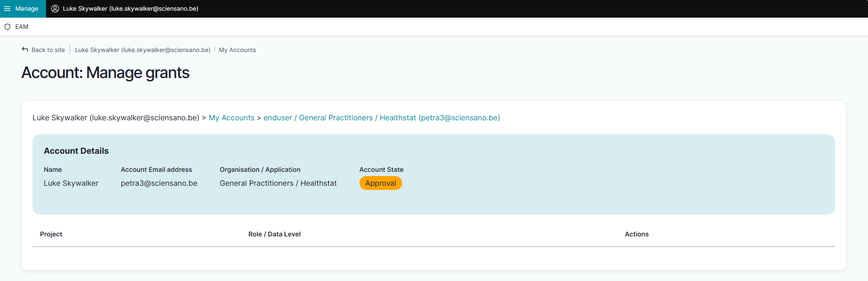Click My Accounts in the top breadcrumb
The image size is (868, 281).
tap(237, 50)
